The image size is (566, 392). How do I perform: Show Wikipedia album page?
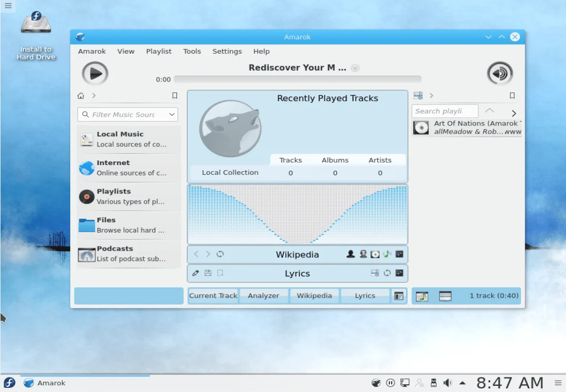[x=375, y=254]
